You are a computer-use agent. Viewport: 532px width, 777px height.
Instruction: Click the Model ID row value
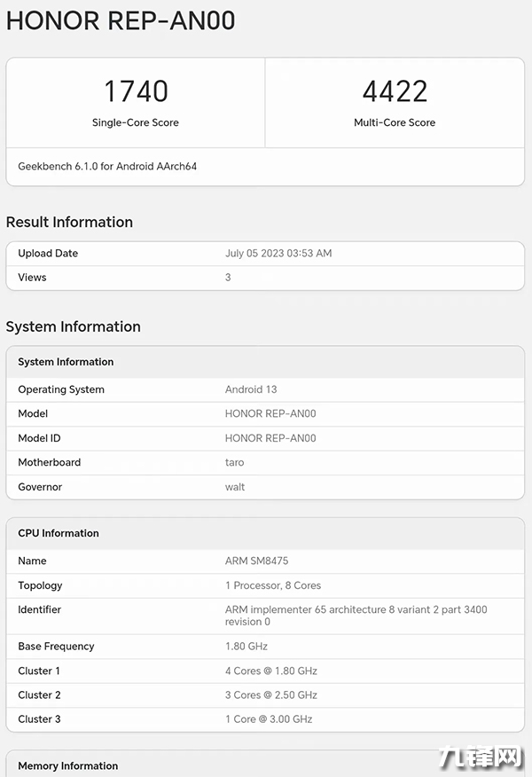pyautogui.click(x=270, y=438)
